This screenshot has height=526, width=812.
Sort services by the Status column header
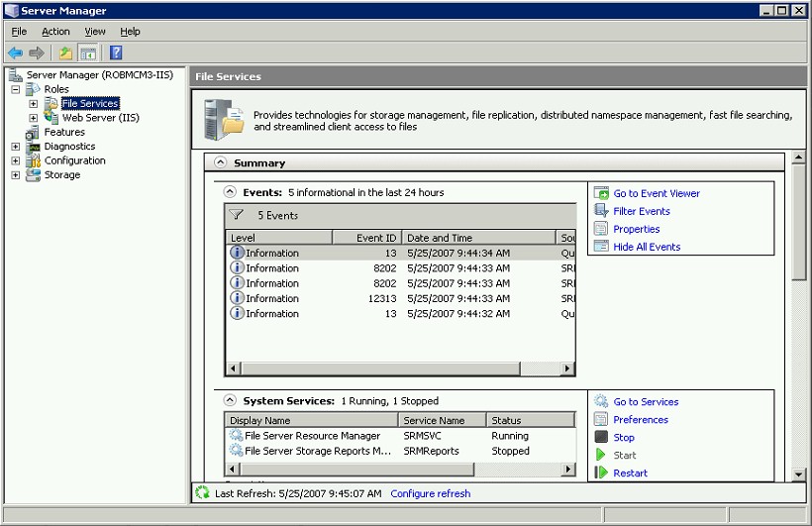(x=531, y=420)
